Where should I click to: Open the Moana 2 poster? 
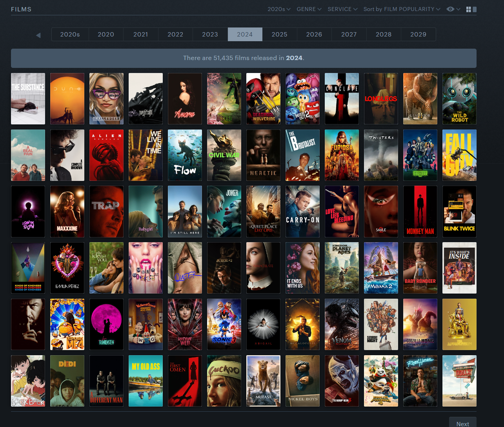tap(381, 268)
